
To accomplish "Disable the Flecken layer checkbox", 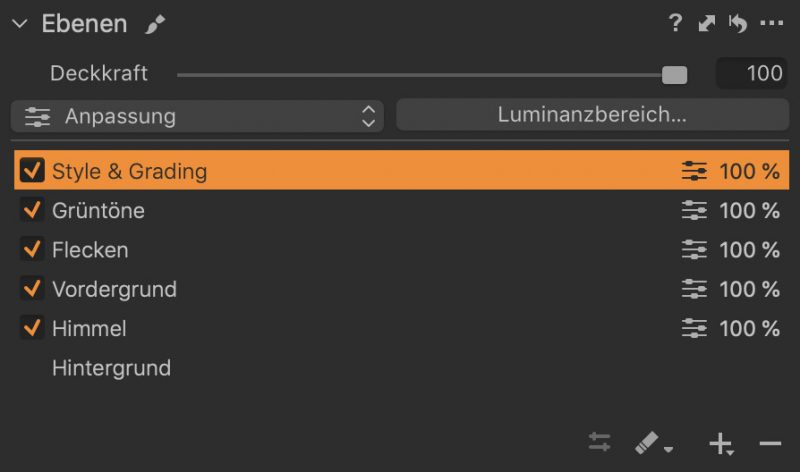I will click(32, 250).
